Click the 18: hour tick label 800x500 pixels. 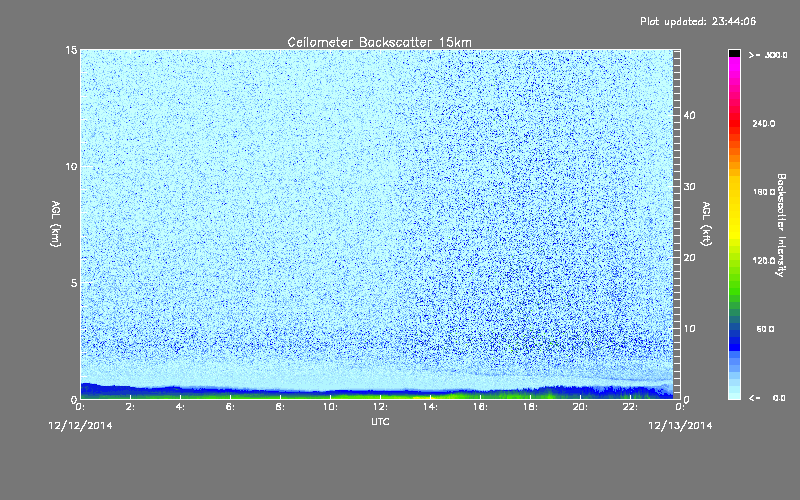[530, 407]
